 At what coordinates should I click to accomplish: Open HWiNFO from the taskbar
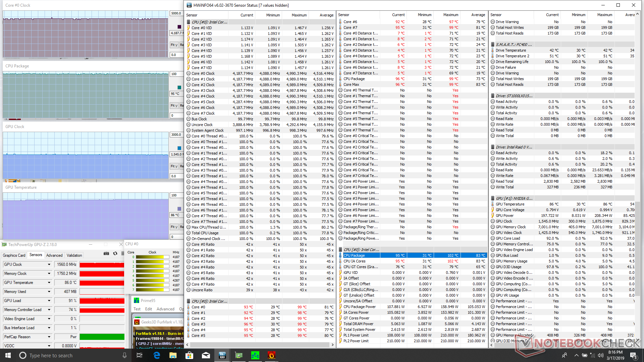coord(222,355)
